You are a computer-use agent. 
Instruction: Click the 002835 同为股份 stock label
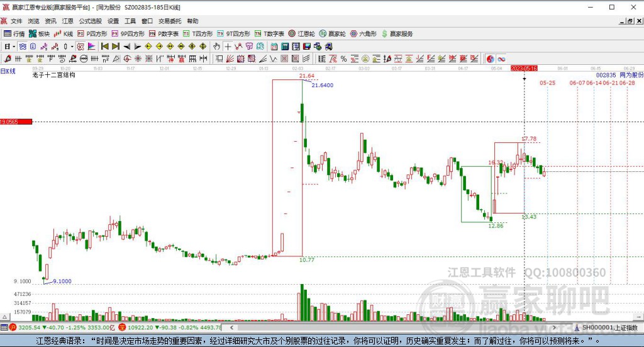tap(619, 75)
